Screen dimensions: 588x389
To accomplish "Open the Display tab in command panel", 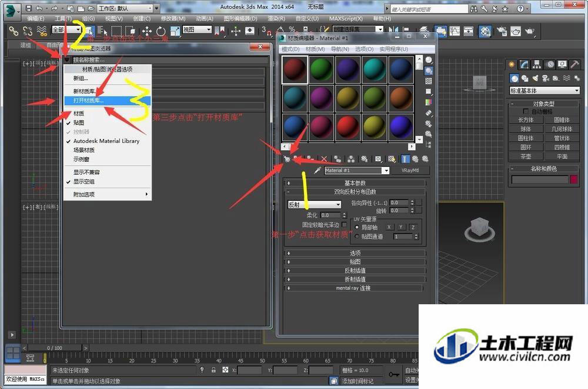I will pyautogui.click(x=562, y=65).
